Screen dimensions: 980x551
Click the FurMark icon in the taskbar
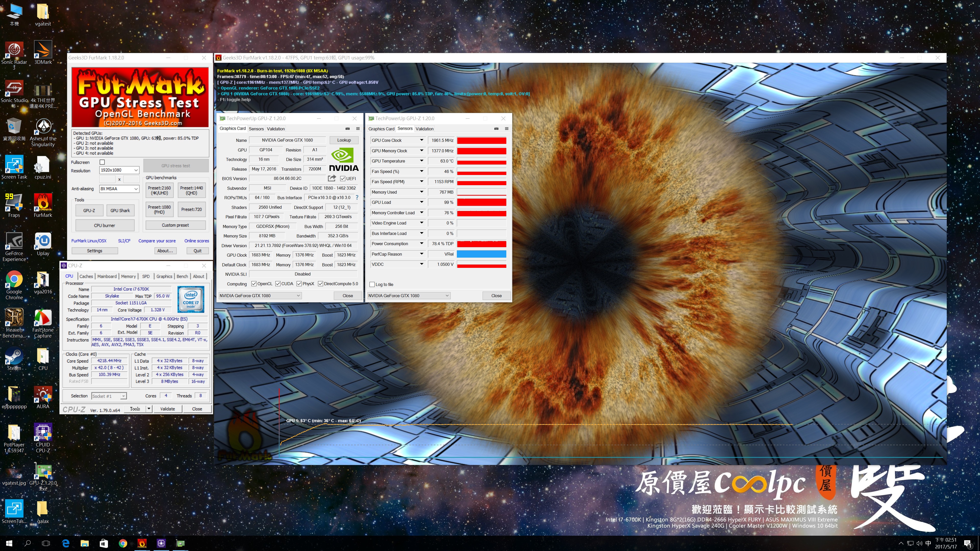(142, 543)
